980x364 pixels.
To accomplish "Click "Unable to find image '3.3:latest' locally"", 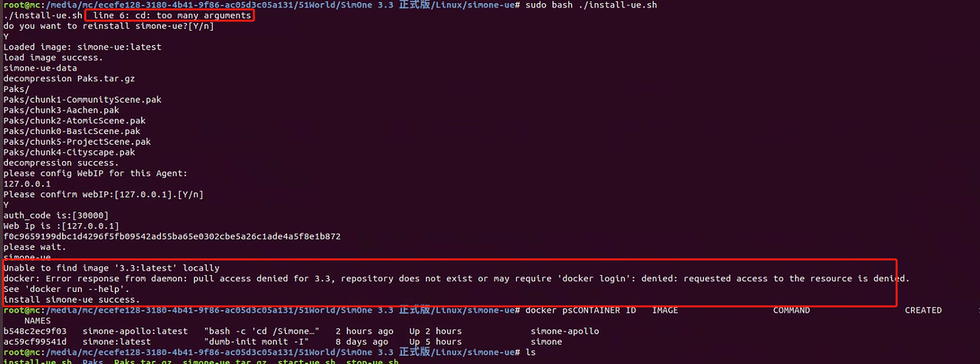I will coord(112,268).
